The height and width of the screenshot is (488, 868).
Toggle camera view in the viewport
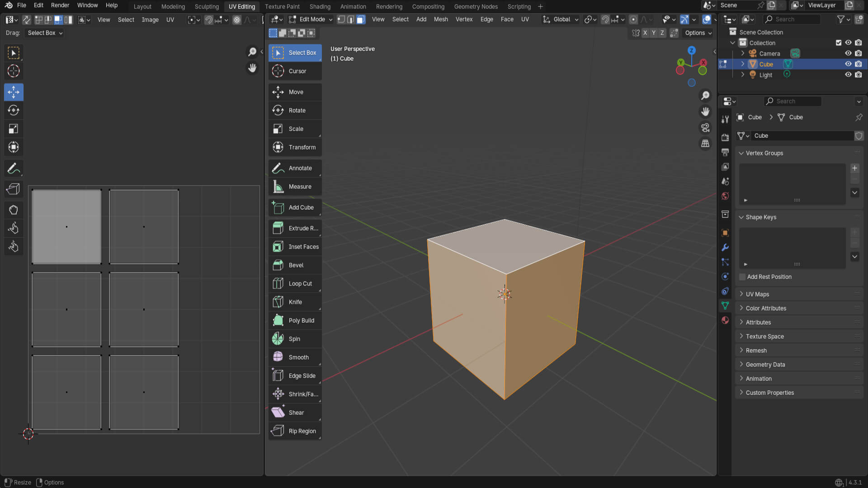(x=705, y=128)
